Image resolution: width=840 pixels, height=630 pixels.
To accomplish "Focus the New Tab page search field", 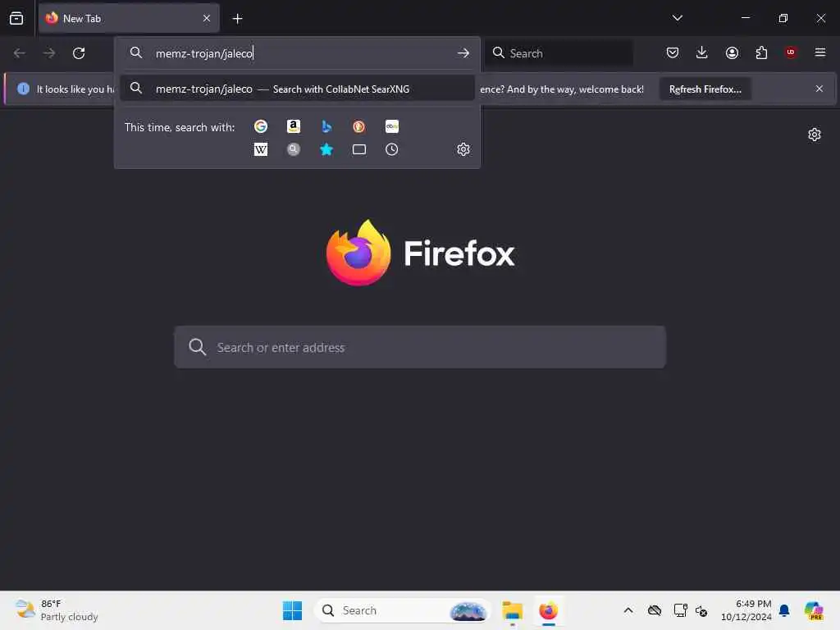I will tap(420, 347).
